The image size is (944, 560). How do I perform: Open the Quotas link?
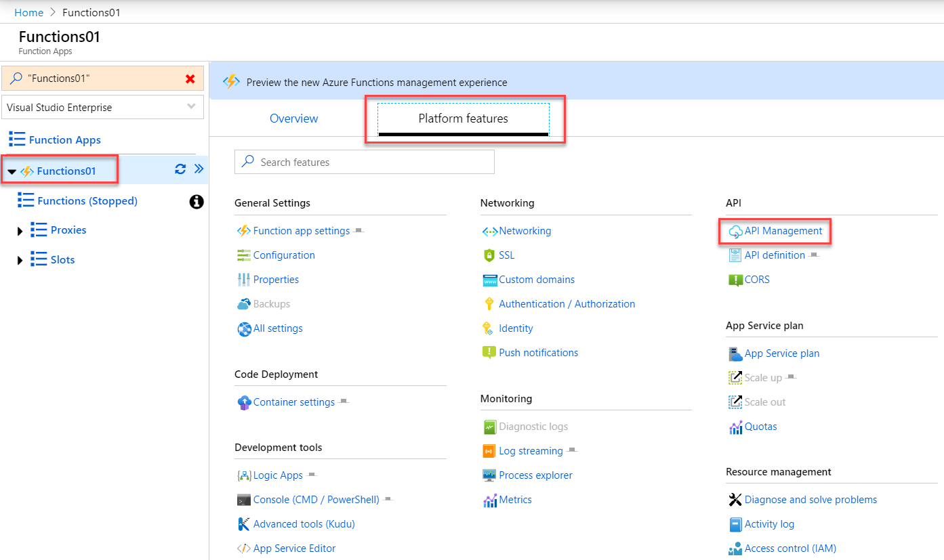pyautogui.click(x=761, y=427)
